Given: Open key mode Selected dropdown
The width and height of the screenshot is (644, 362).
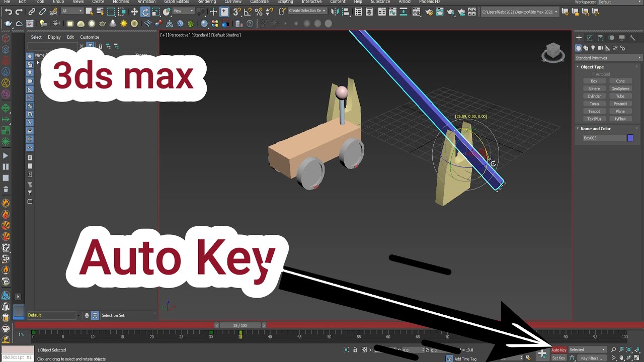Looking at the screenshot, I should [587, 350].
